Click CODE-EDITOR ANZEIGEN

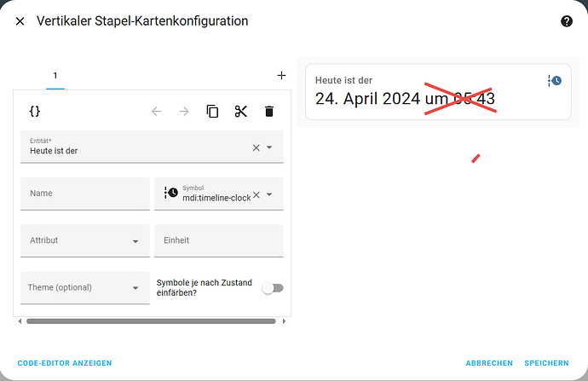click(65, 363)
